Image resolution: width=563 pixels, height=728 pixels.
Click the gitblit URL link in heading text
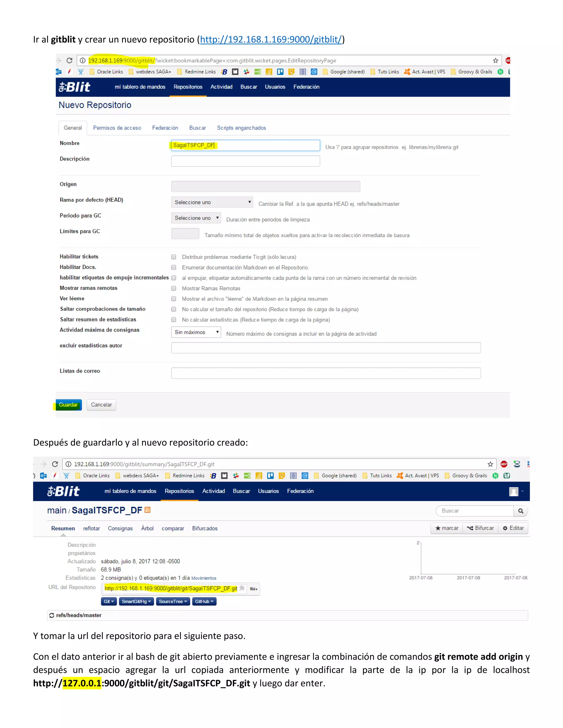pos(271,40)
